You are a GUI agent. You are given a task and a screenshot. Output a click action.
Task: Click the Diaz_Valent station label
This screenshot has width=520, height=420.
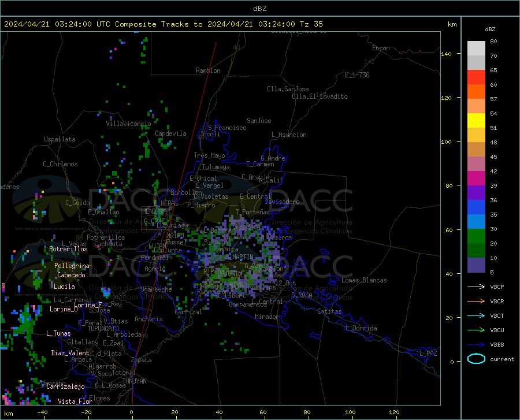point(70,353)
